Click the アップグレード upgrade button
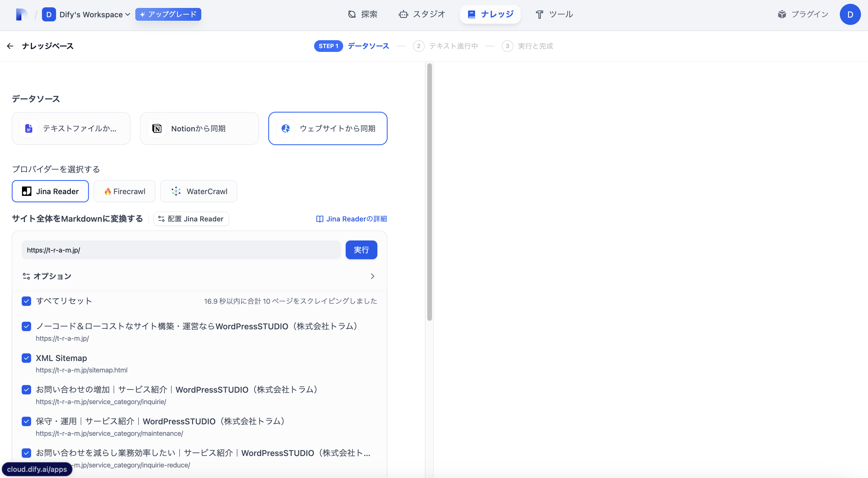The height and width of the screenshot is (478, 868). [x=168, y=14]
